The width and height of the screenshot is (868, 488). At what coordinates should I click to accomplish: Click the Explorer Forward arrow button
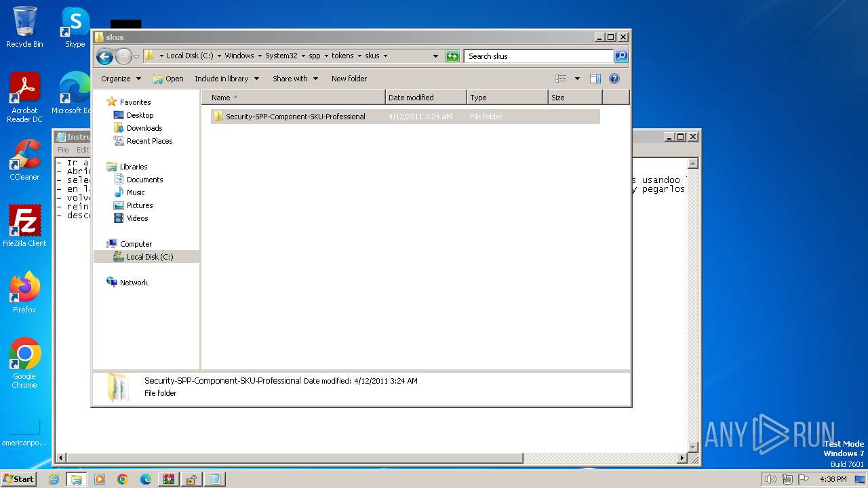point(123,56)
